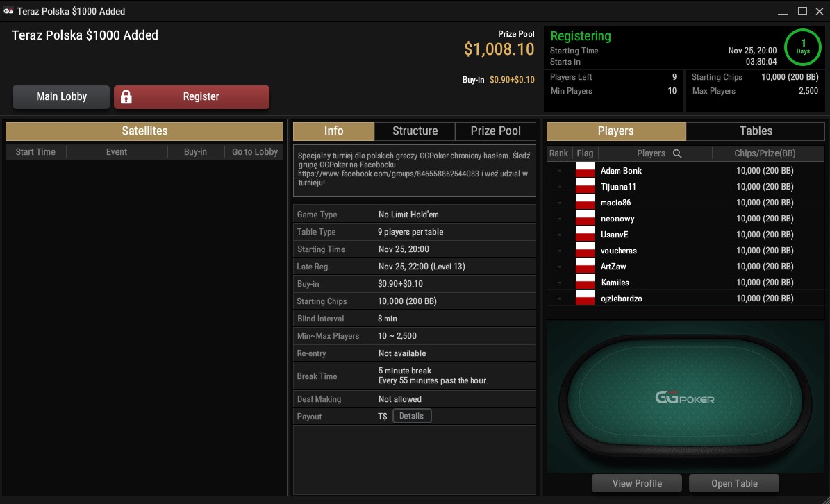Image resolution: width=830 pixels, height=504 pixels.
Task: Click View Profile button
Action: pyautogui.click(x=637, y=483)
